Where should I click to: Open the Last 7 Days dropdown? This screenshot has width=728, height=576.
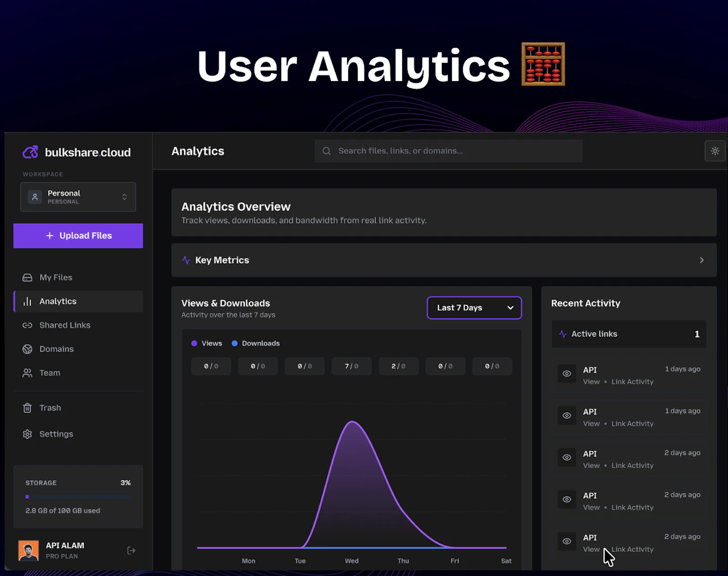pyautogui.click(x=474, y=308)
